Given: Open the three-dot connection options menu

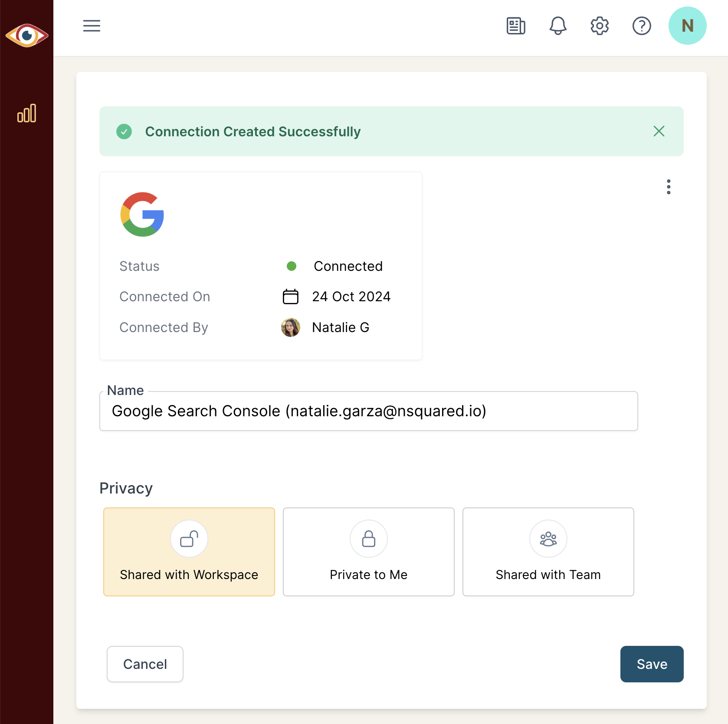Looking at the screenshot, I should [669, 187].
